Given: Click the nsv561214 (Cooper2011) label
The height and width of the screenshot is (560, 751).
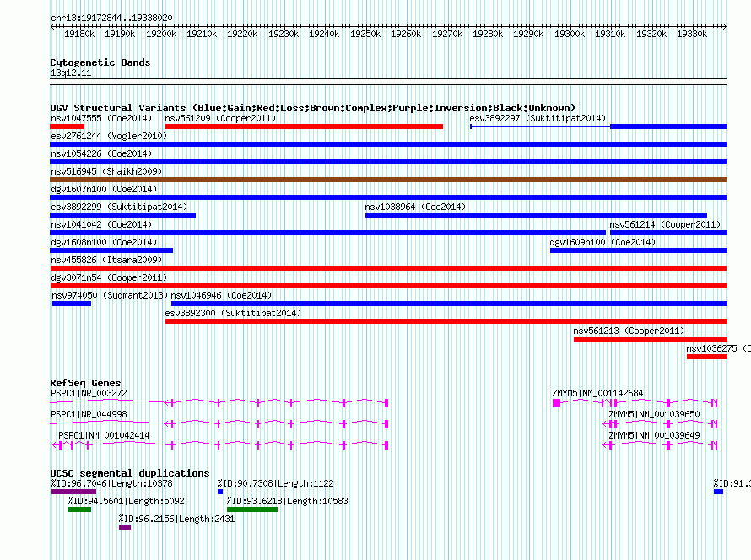Looking at the screenshot, I should click(665, 224).
